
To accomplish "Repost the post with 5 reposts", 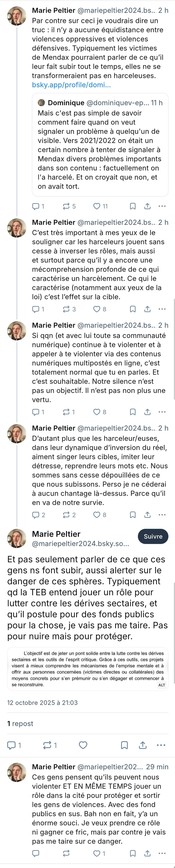I will point(66,206).
